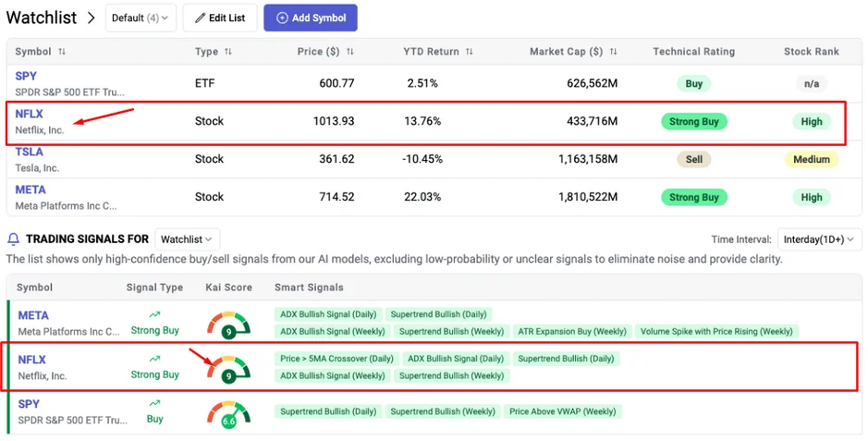Click META ADX Bullish Signal (Daily) tag
The height and width of the screenshot is (441, 868).
tap(328, 314)
